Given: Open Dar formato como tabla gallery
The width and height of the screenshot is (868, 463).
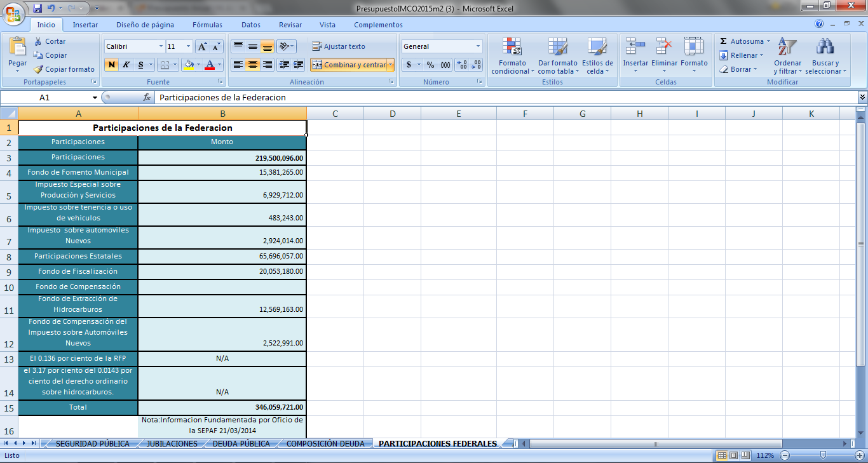Looking at the screenshot, I should coord(557,56).
